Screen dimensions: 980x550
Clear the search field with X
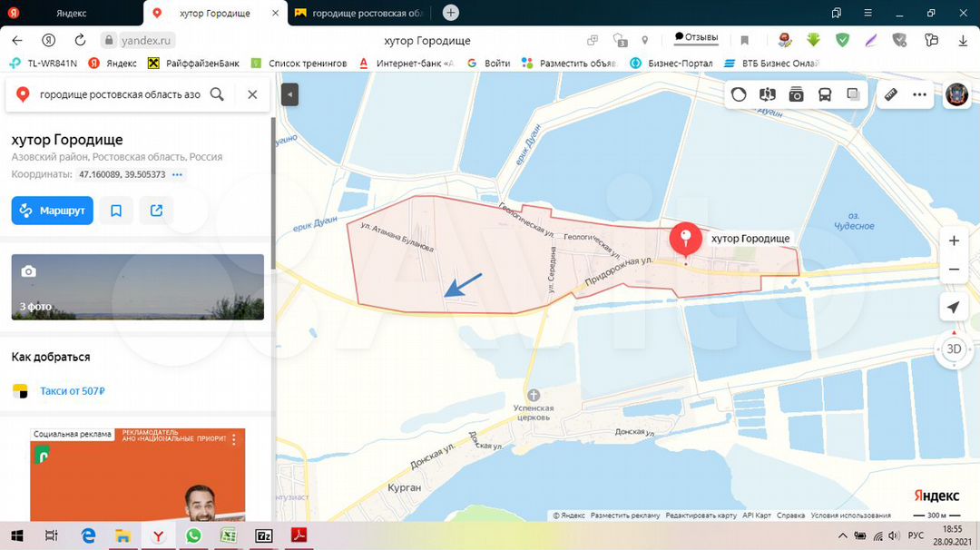(252, 94)
